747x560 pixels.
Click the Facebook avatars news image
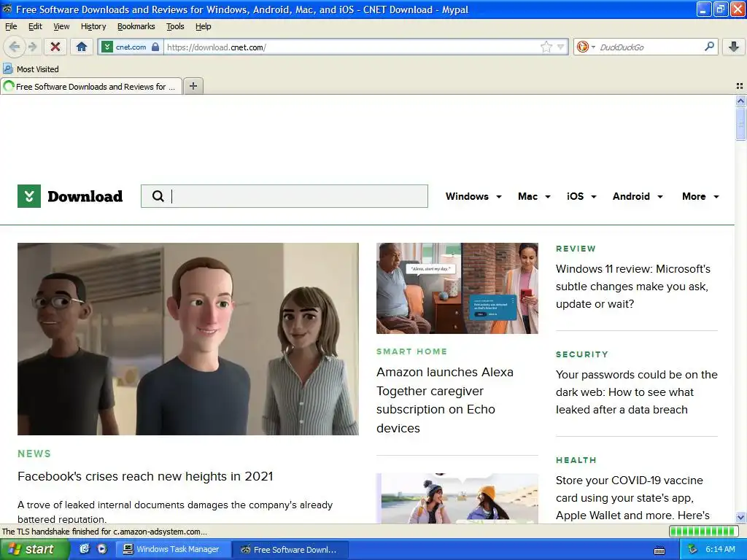pyautogui.click(x=188, y=339)
